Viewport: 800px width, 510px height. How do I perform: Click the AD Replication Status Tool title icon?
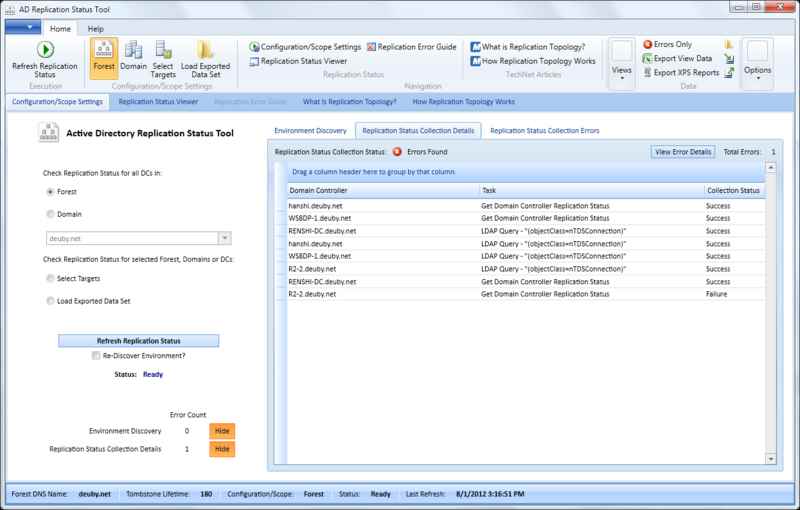coord(10,10)
